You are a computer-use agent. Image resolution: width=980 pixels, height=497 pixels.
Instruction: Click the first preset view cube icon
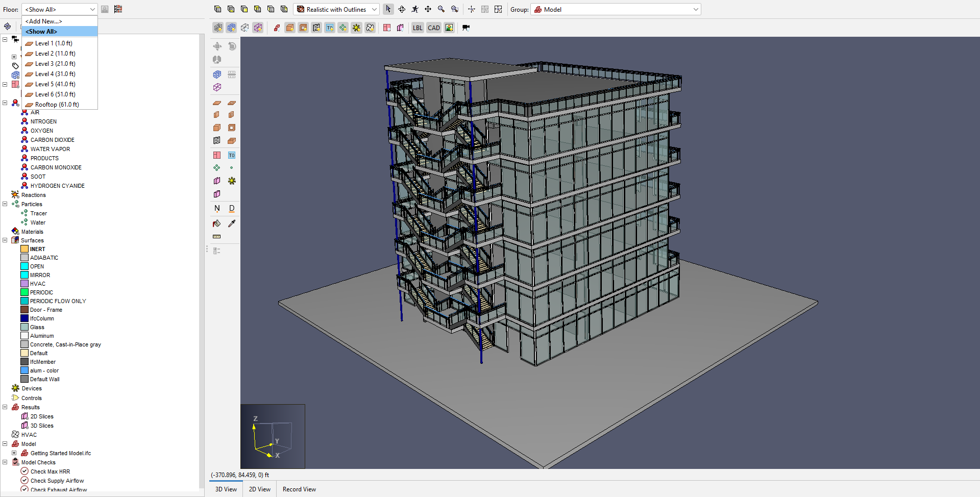[x=218, y=9]
